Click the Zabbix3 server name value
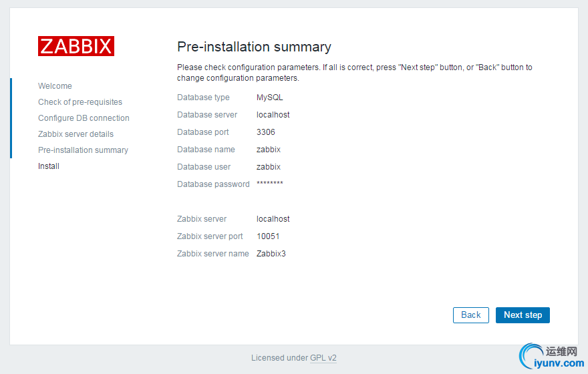Screen dimensions: 588x374 pyautogui.click(x=271, y=254)
